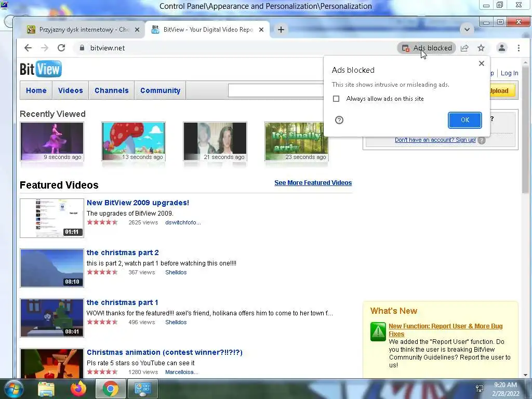The image size is (532, 399).
Task: Visit Shelldos channel under christmas part 1
Action: (x=176, y=322)
